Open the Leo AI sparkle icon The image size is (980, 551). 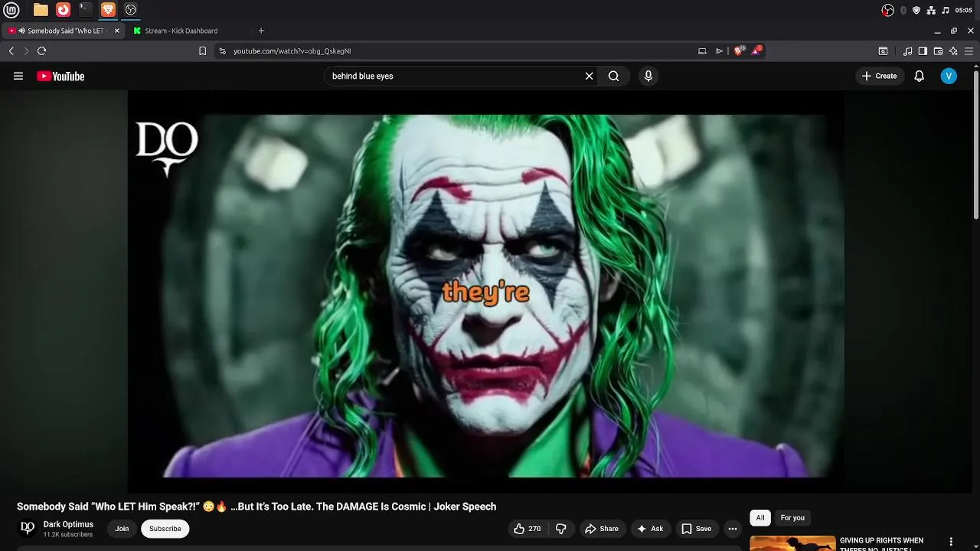953,51
